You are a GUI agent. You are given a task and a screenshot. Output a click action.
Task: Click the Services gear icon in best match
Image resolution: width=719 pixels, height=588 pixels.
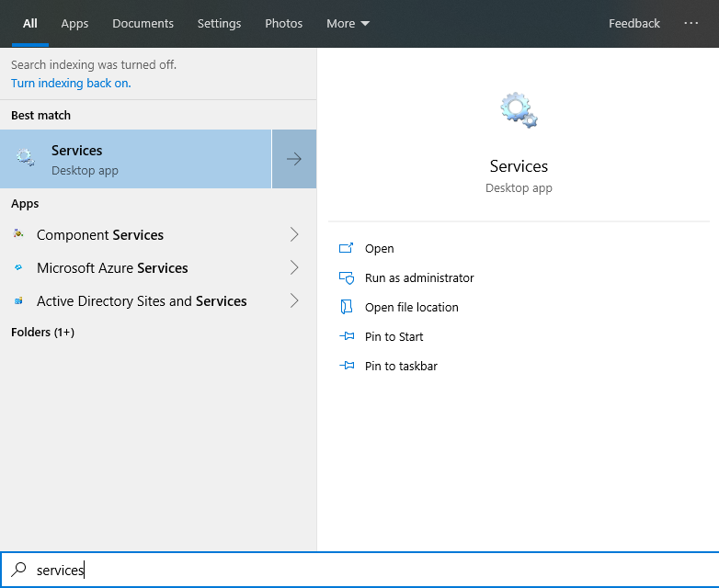[26, 158]
